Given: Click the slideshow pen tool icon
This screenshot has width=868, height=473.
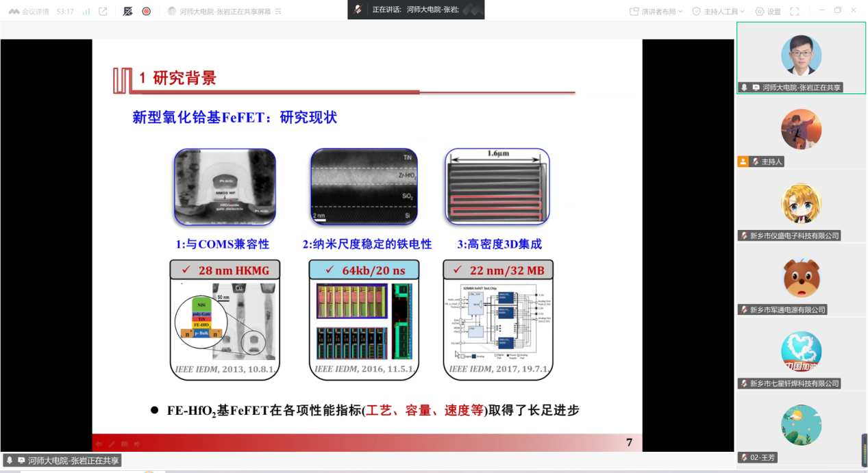Looking at the screenshot, I should tap(112, 444).
